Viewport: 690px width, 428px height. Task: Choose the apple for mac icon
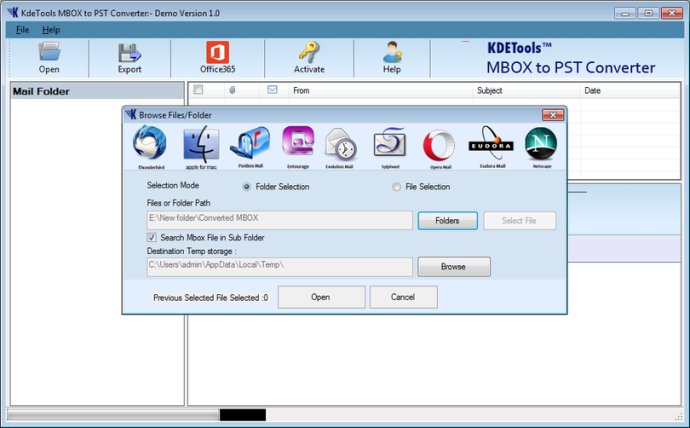[201, 143]
